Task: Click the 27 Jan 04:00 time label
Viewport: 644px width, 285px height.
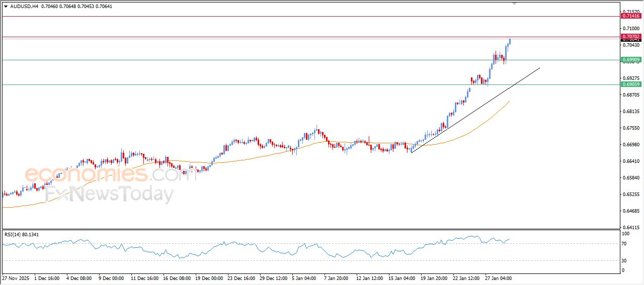Action: point(498,278)
